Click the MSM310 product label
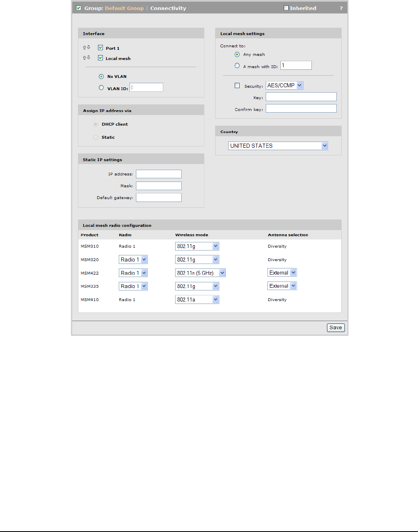The height and width of the screenshot is (532, 418). click(90, 246)
